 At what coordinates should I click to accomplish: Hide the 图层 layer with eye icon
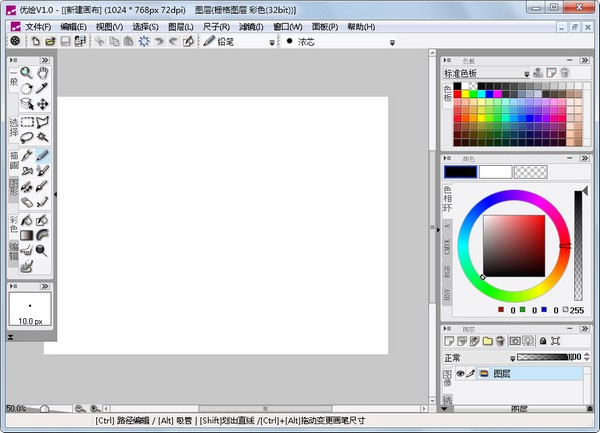tap(461, 373)
